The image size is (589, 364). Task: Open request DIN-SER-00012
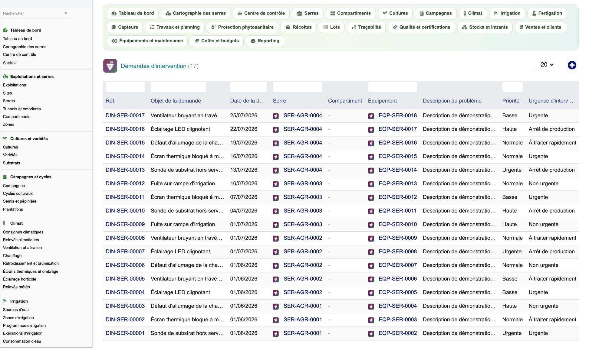tap(125, 184)
